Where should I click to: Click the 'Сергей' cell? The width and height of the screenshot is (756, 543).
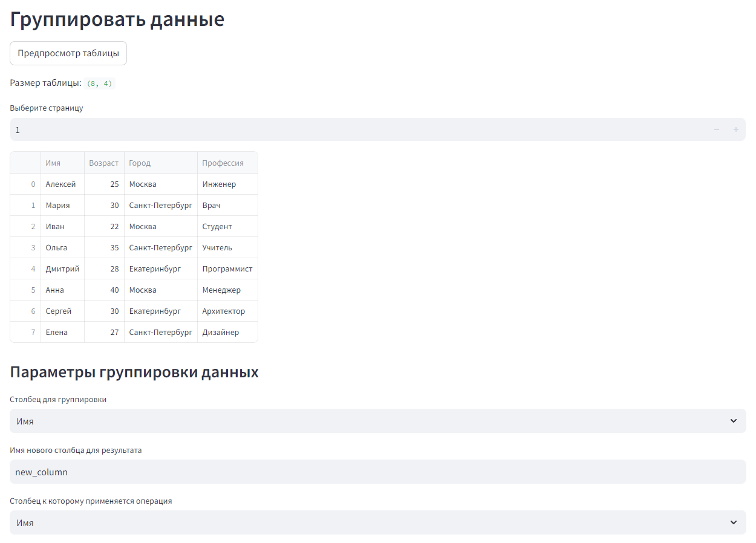click(x=62, y=311)
